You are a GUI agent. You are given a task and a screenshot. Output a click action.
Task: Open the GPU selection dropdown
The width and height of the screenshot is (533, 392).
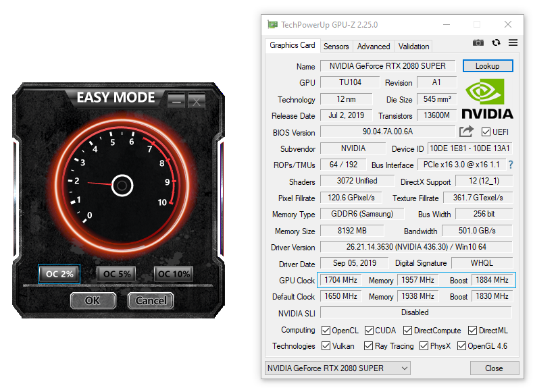338,368
